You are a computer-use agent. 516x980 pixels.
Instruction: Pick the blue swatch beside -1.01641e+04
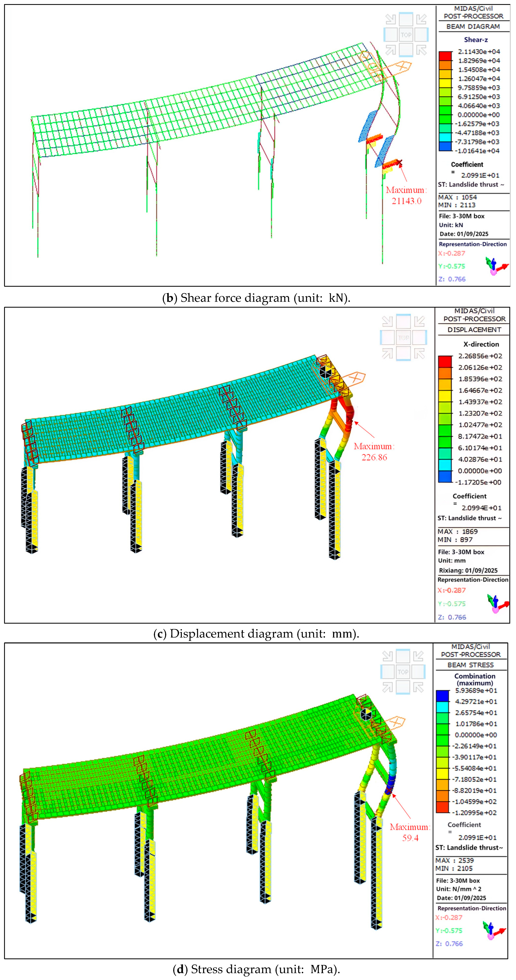(445, 146)
